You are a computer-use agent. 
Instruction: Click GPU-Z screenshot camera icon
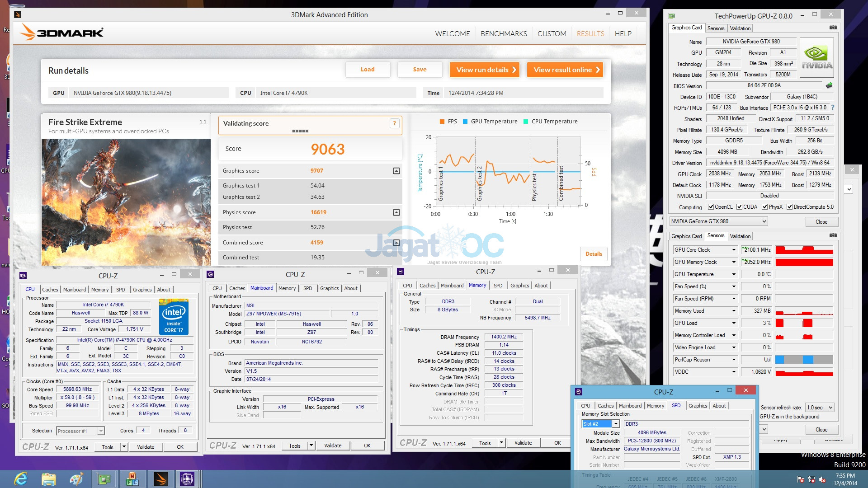(833, 28)
